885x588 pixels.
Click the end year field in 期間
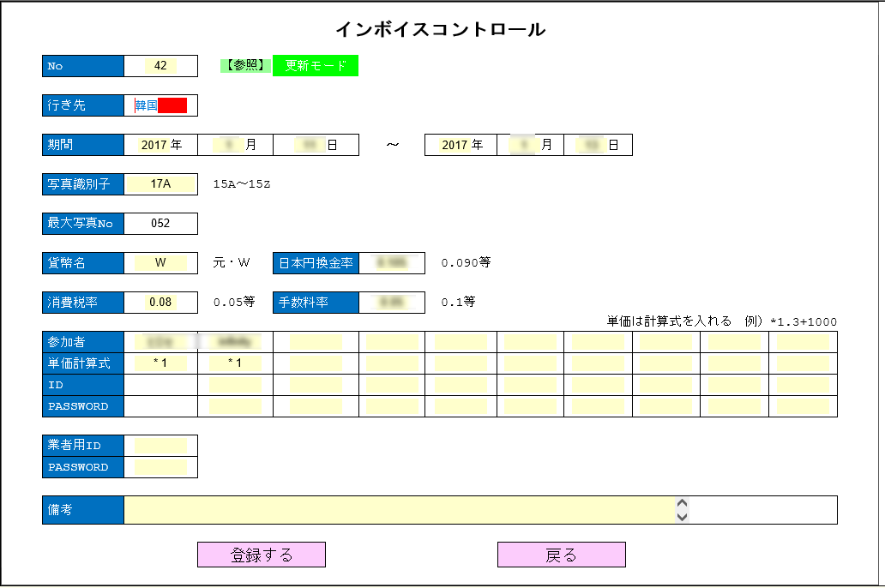click(455, 145)
